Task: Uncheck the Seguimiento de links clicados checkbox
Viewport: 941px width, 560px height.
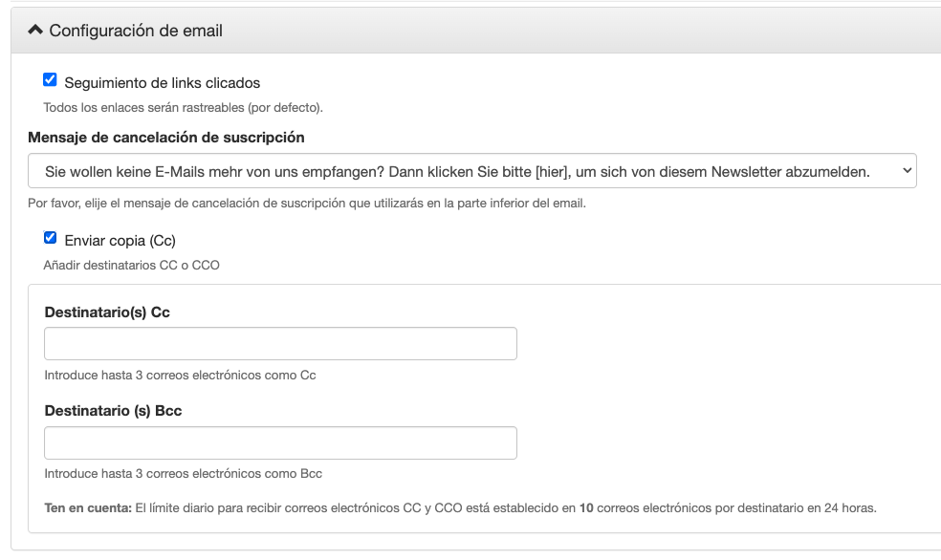Action: click(51, 81)
